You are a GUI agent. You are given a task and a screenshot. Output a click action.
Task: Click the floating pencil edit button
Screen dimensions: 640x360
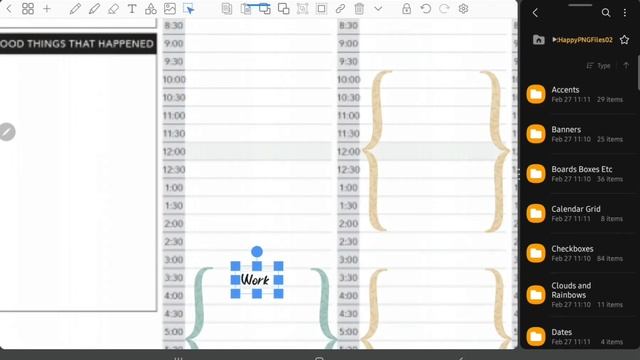click(x=7, y=132)
